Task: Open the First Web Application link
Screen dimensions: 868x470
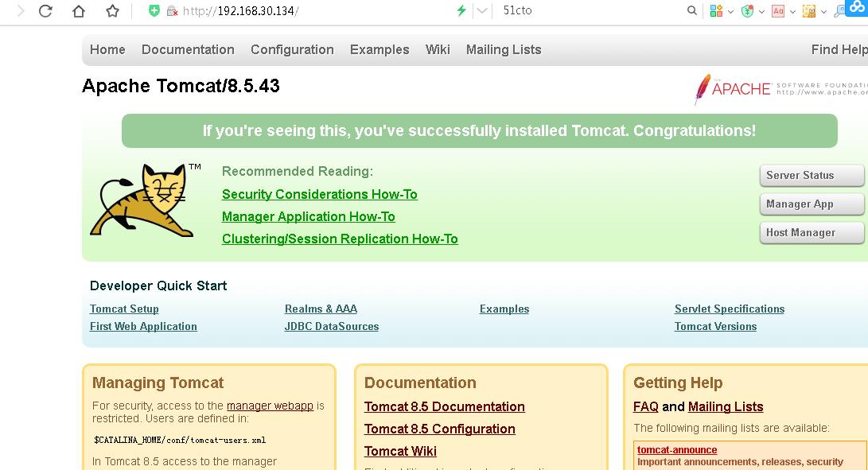Action: point(143,327)
